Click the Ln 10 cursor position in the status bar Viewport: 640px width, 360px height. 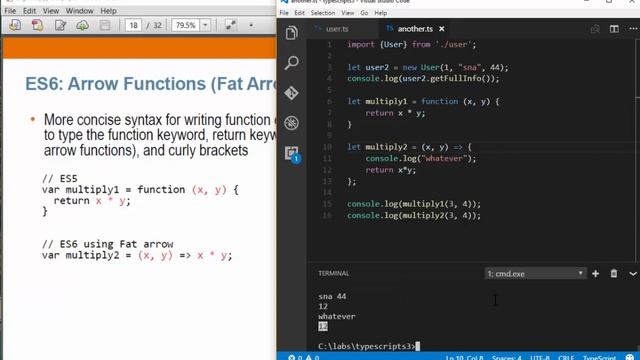click(464, 358)
